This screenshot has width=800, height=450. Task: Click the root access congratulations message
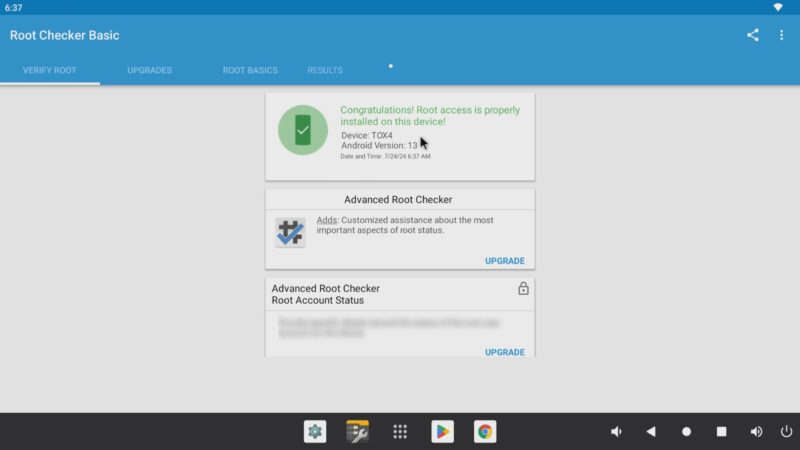pyautogui.click(x=430, y=116)
